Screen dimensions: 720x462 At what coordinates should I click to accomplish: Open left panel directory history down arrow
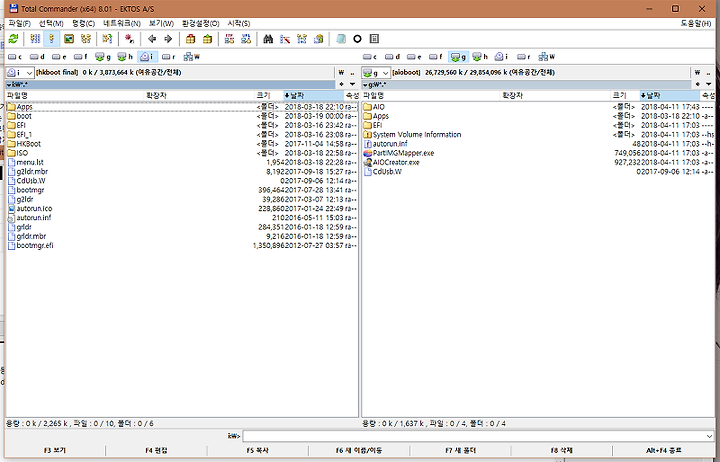coord(353,85)
